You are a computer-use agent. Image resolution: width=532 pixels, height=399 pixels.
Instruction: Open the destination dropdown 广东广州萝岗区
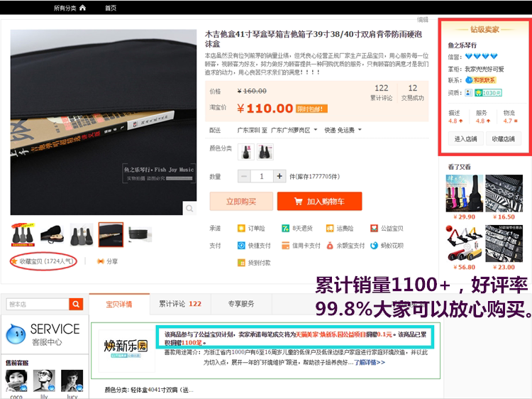tap(294, 130)
